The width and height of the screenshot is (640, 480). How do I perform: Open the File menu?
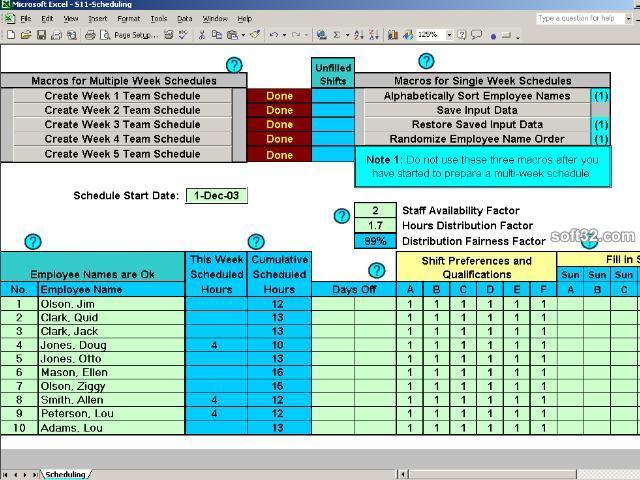pos(26,19)
